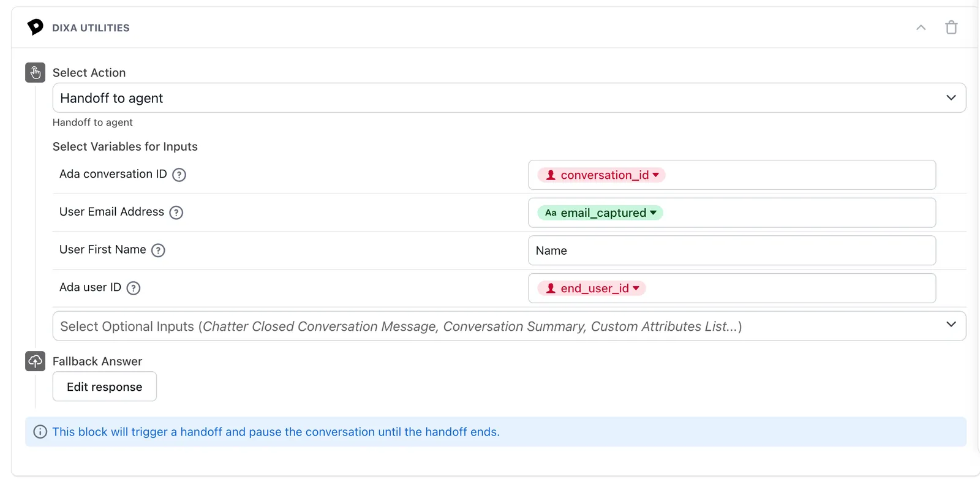980x479 pixels.
Task: Click the User First Name input field
Action: click(732, 251)
